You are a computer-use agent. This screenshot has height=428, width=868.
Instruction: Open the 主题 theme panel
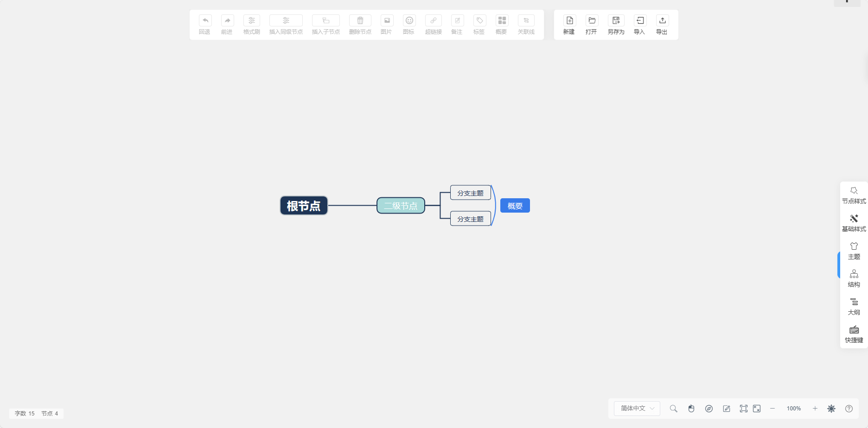[x=854, y=251]
